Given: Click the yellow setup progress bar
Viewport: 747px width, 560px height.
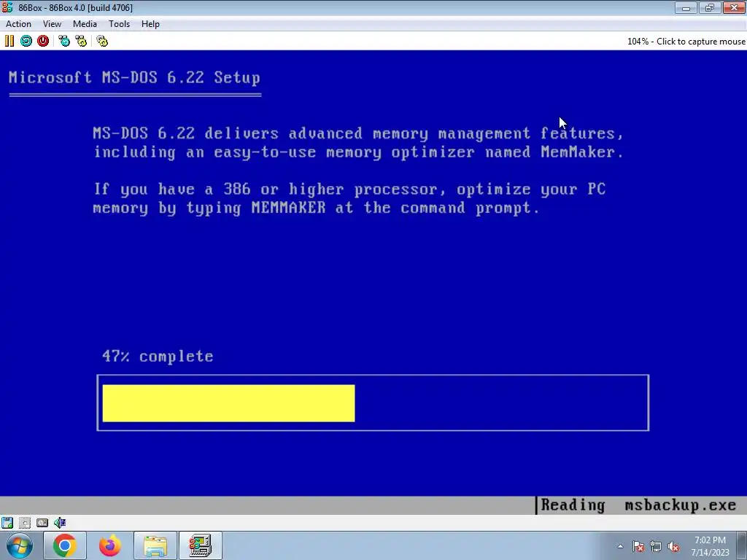Looking at the screenshot, I should [228, 402].
